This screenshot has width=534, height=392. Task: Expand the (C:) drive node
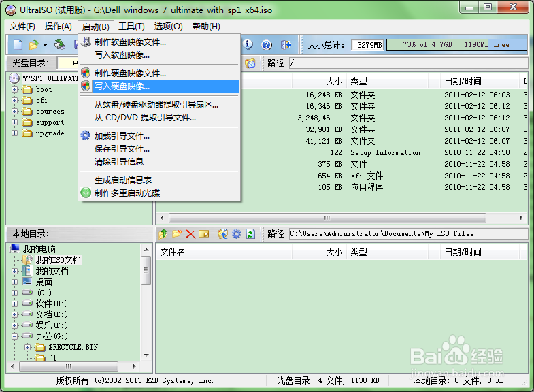click(14, 293)
